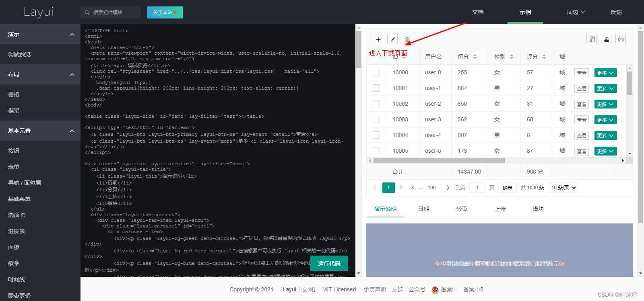This screenshot has width=644, height=301.
Task: Open the 文档 top navigation item
Action: coord(478,12)
